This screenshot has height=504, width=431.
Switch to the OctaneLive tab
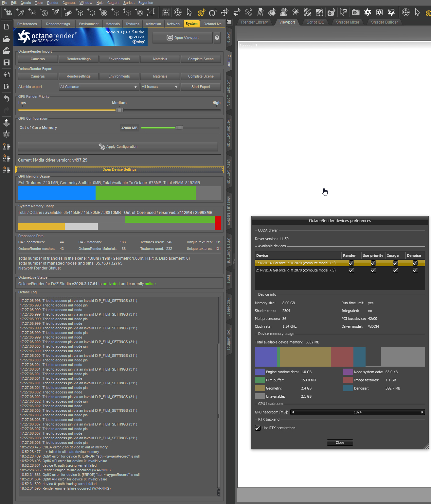pos(212,24)
